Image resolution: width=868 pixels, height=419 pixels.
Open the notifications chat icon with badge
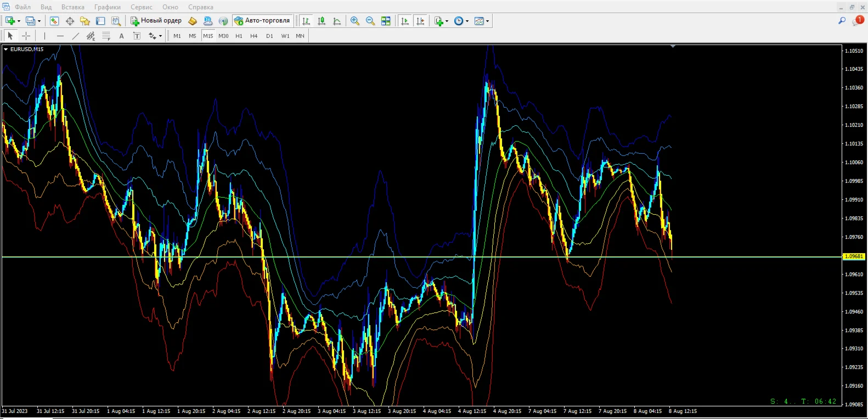click(858, 20)
